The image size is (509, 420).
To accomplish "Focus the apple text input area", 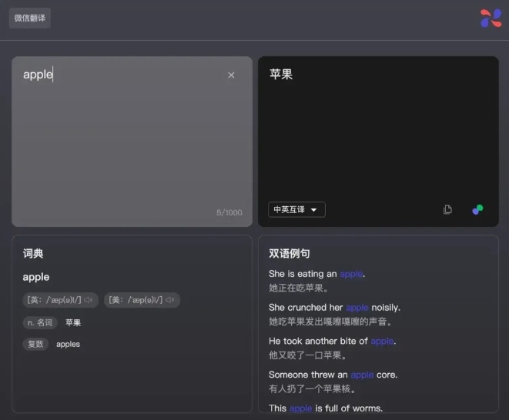I will tap(132, 142).
